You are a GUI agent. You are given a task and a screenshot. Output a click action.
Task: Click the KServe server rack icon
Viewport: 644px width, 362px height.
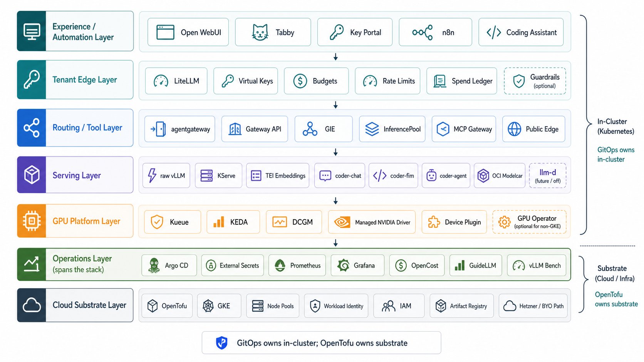[x=206, y=175]
